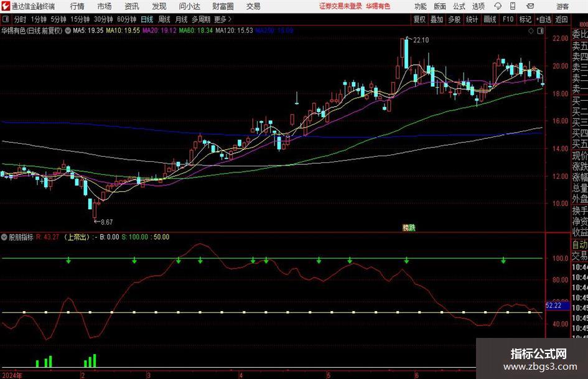
Task: Open the 问小达 menu
Action: 189,6
